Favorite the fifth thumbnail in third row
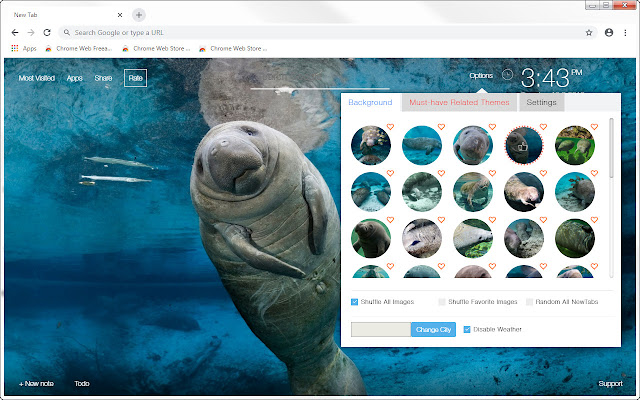Image resolution: width=640 pixels, height=400 pixels. [x=594, y=220]
